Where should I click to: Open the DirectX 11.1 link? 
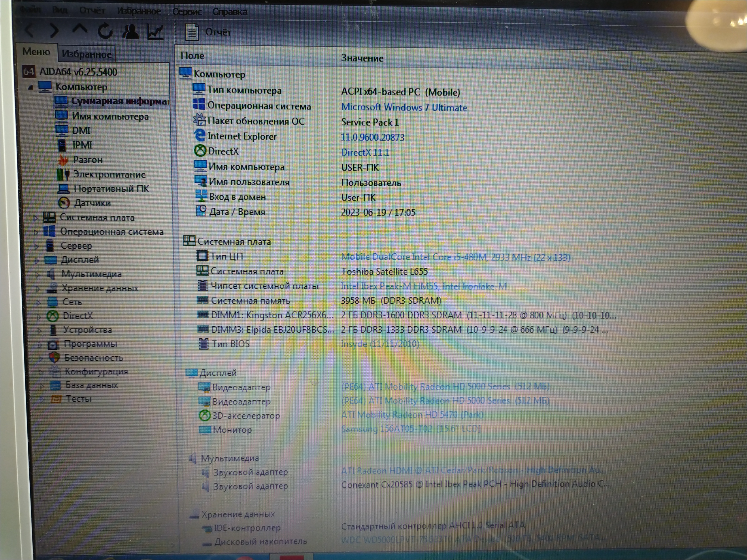coord(365,152)
